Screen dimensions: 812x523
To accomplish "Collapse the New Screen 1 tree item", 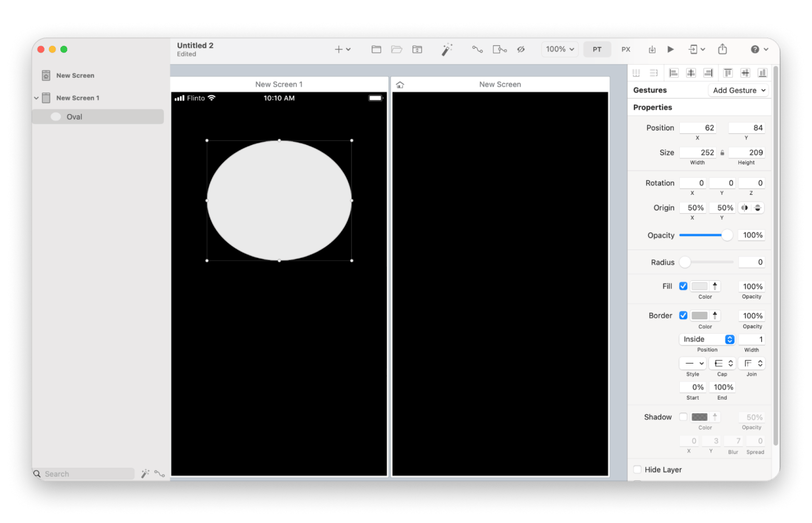I will coord(36,98).
